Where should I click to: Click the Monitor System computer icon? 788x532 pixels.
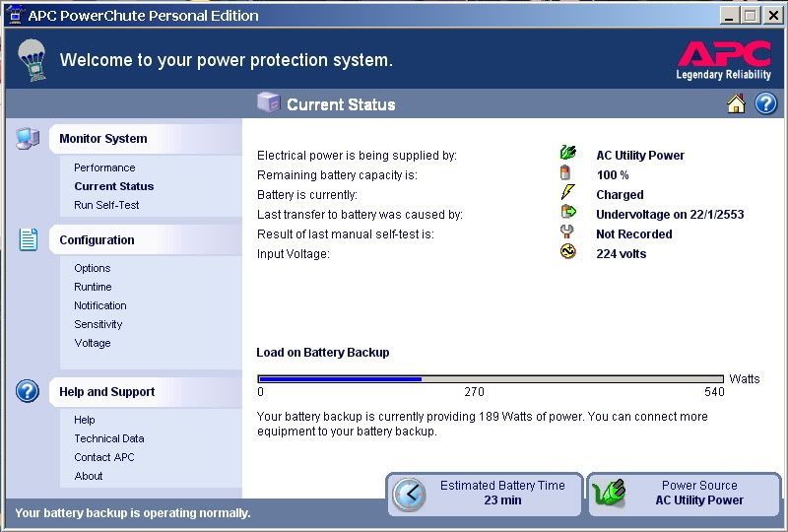(28, 138)
